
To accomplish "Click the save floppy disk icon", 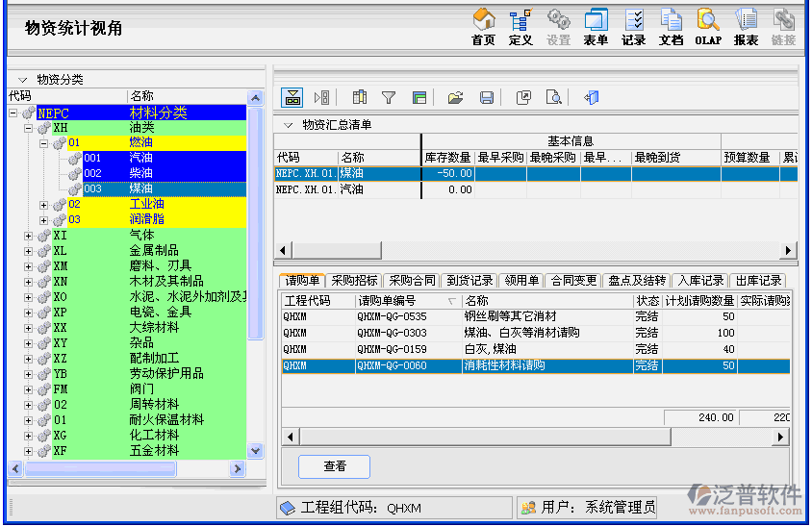I will coord(487,97).
